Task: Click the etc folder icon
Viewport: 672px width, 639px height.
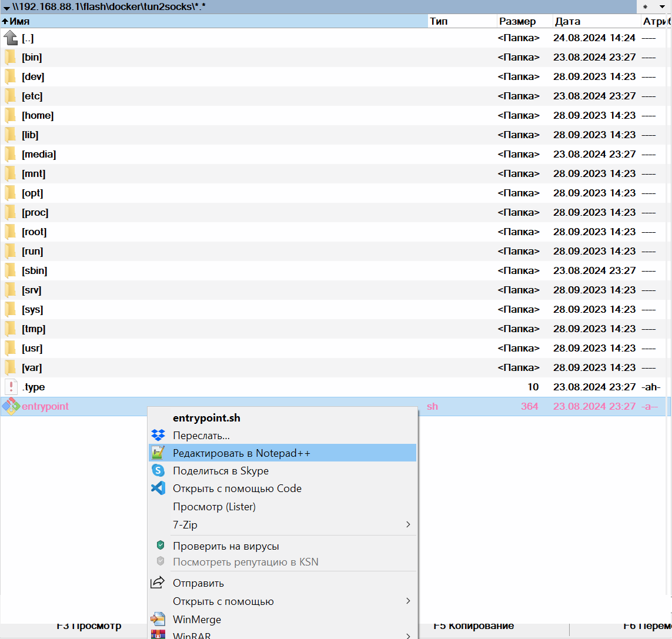Action: (10, 96)
